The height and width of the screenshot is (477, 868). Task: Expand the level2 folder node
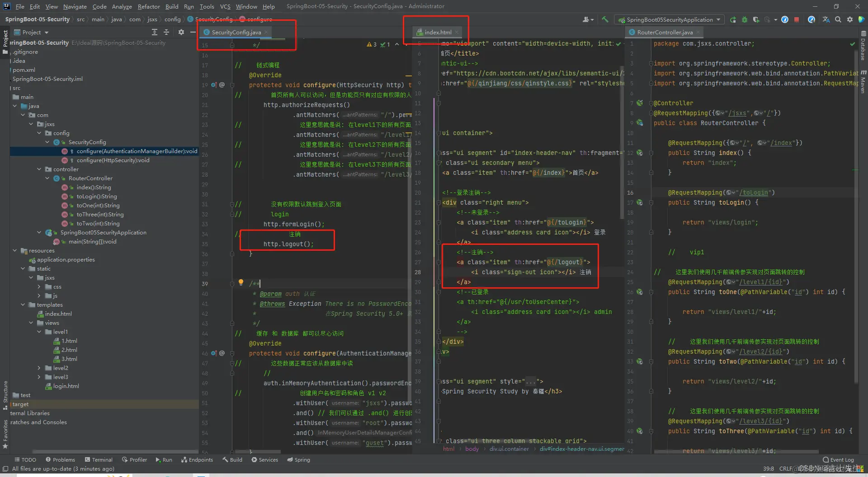point(39,368)
